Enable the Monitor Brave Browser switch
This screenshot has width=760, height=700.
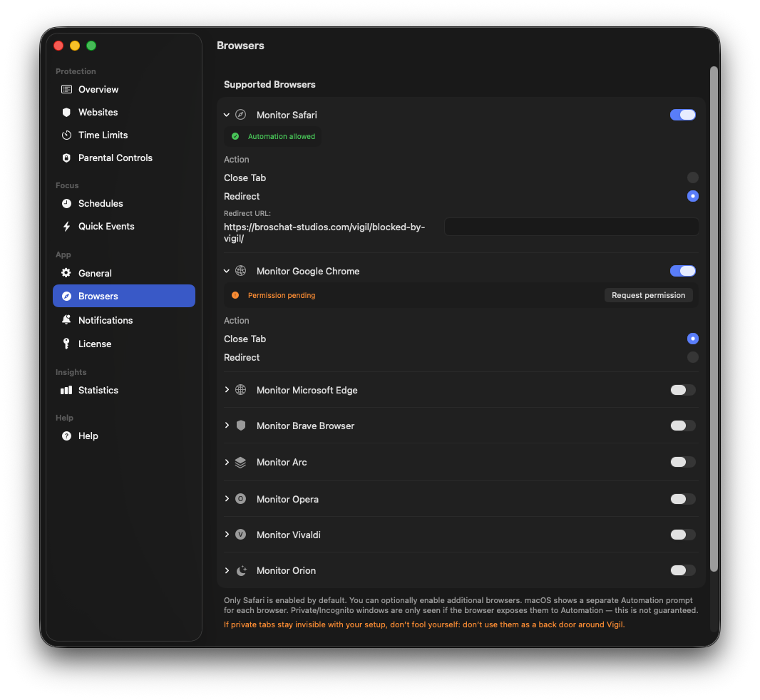tap(682, 425)
